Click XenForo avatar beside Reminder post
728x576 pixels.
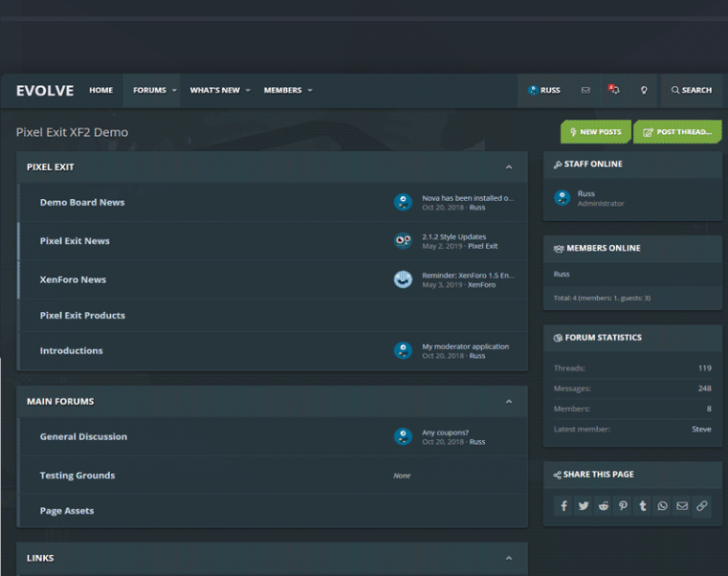(x=403, y=279)
